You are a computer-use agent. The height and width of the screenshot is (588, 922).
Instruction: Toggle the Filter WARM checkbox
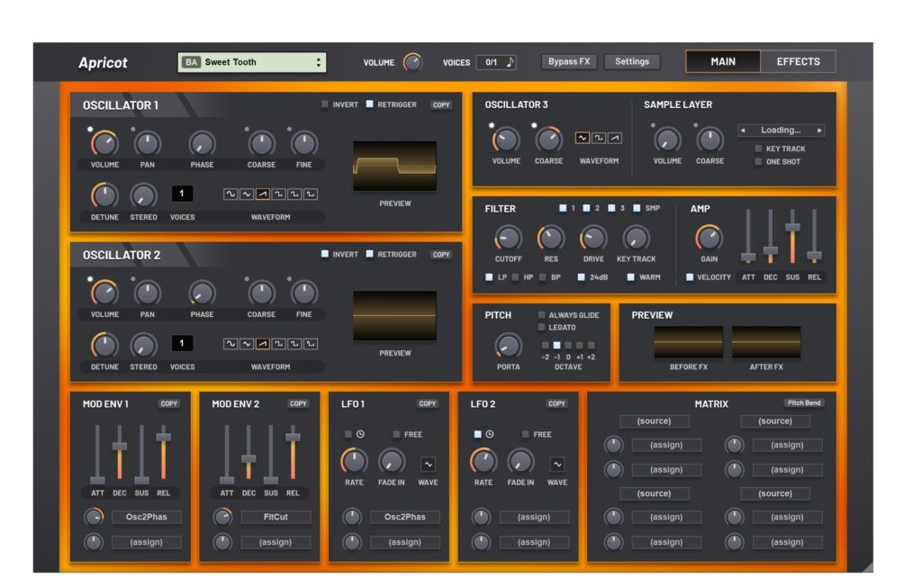[631, 277]
